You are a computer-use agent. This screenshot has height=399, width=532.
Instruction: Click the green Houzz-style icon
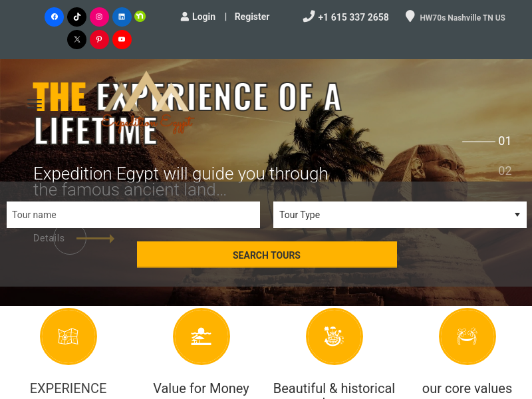[x=140, y=16]
